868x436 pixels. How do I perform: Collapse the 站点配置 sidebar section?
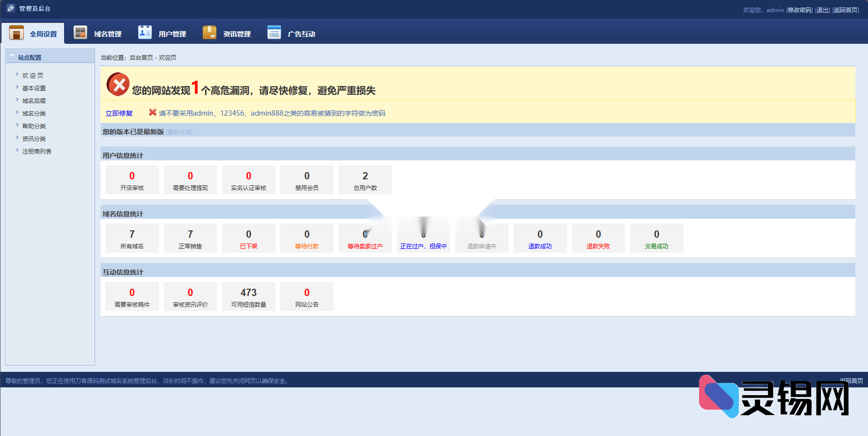point(12,57)
